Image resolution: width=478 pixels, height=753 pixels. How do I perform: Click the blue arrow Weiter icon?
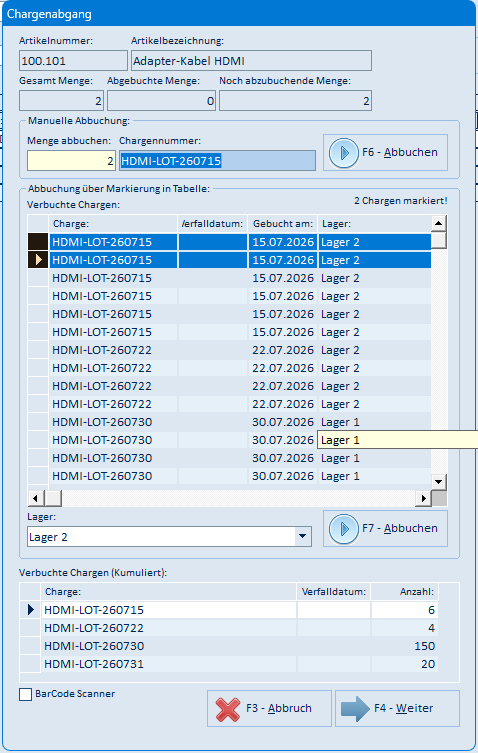click(x=355, y=709)
